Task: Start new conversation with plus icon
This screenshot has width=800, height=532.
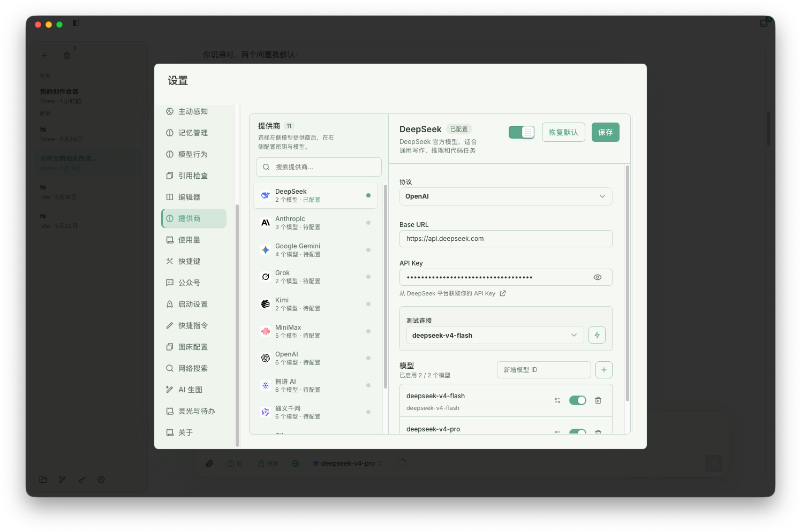Action: (x=44, y=56)
